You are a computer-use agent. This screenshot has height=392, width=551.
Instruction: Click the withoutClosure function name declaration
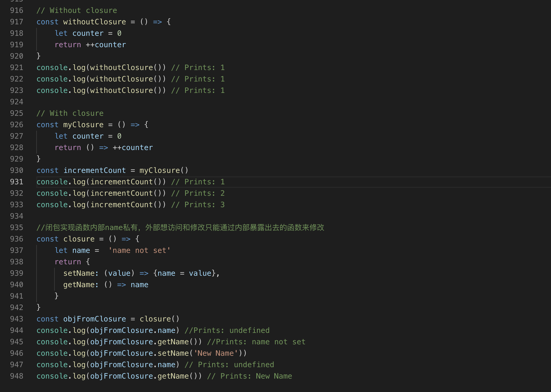94,22
